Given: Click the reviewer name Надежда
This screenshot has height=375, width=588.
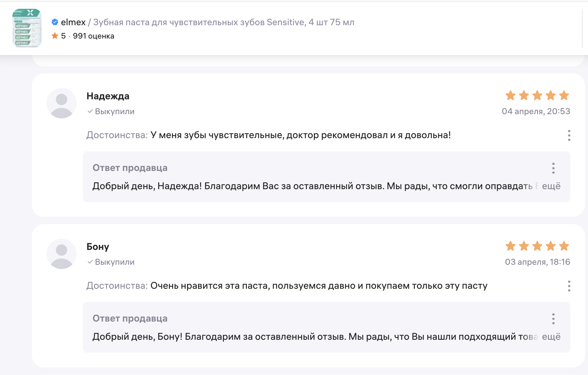Looking at the screenshot, I should click(108, 96).
